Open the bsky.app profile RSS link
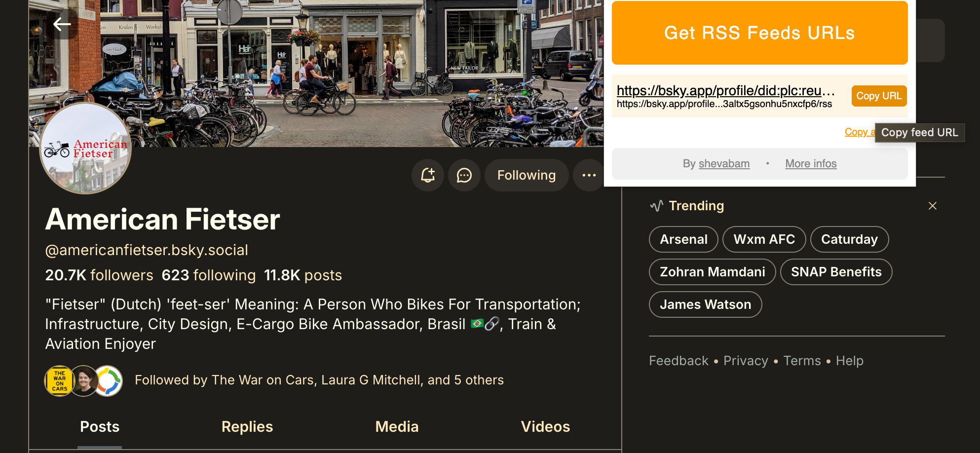 tap(725, 91)
